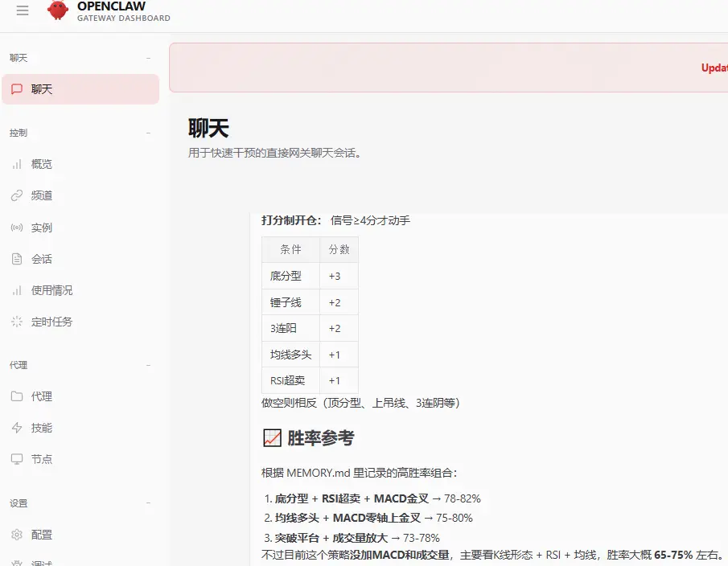This screenshot has height=566, width=728.
Task: Open 代理 with the folder icon
Action: tap(15, 396)
